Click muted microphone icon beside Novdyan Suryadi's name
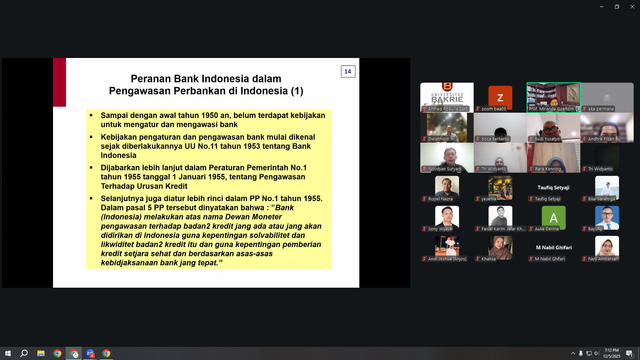 click(x=424, y=169)
